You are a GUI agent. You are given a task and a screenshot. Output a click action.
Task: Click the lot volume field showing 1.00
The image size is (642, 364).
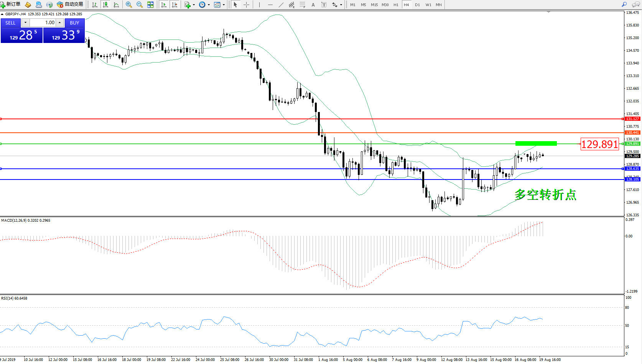[x=43, y=23]
